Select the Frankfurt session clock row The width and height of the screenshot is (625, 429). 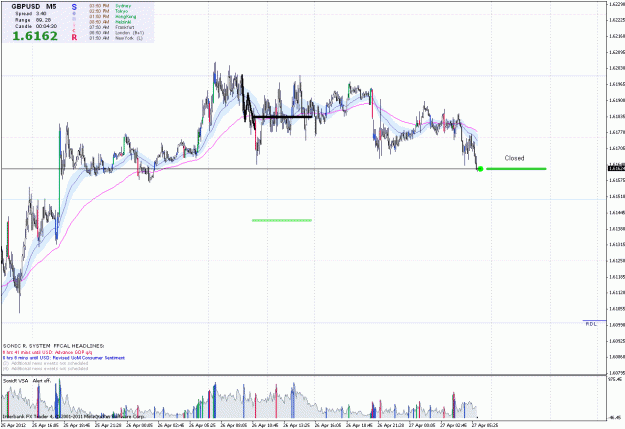pos(111,28)
